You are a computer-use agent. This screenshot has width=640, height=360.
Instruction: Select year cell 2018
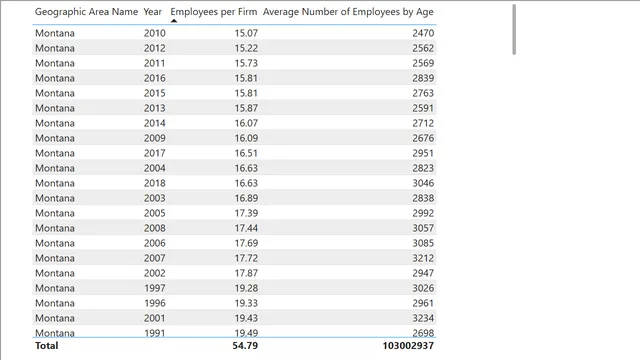click(x=155, y=183)
